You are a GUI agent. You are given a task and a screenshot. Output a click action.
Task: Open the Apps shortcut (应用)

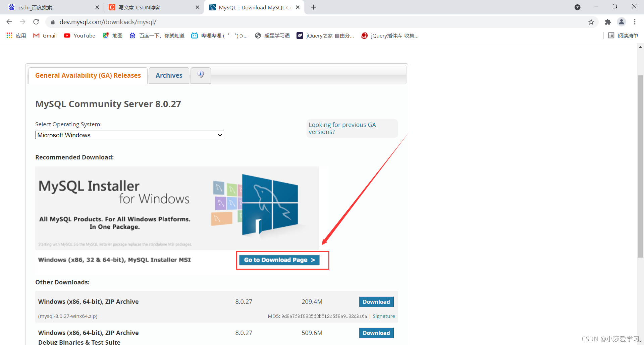pyautogui.click(x=16, y=36)
